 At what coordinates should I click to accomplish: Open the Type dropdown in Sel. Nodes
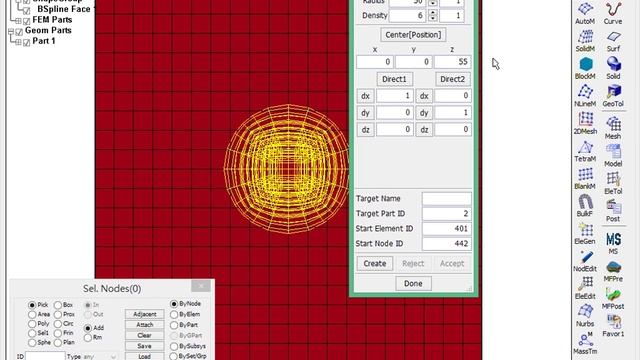point(100,356)
